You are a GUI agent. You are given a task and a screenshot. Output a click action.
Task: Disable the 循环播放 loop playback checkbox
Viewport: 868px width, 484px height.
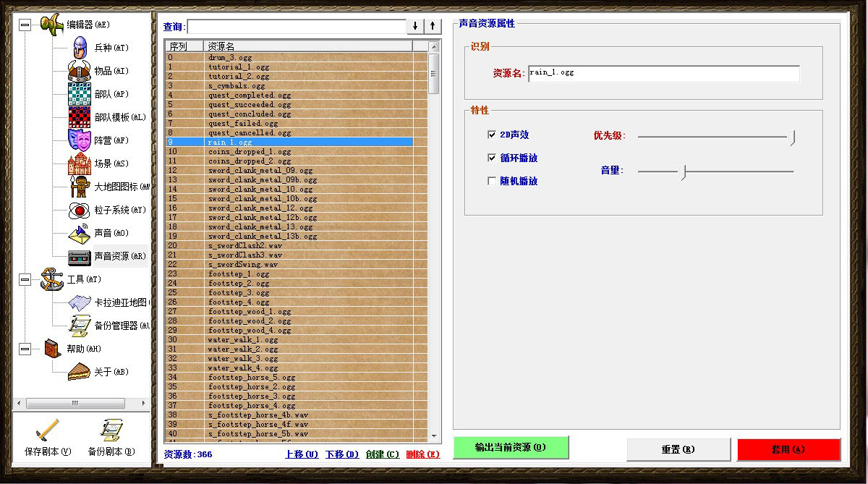pos(493,158)
